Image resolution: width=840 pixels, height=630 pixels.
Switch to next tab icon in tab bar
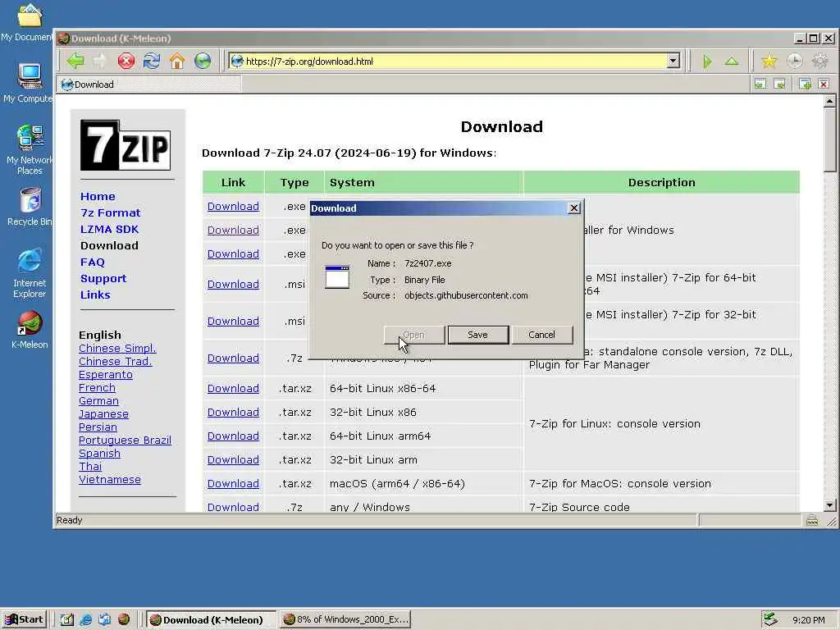(779, 84)
